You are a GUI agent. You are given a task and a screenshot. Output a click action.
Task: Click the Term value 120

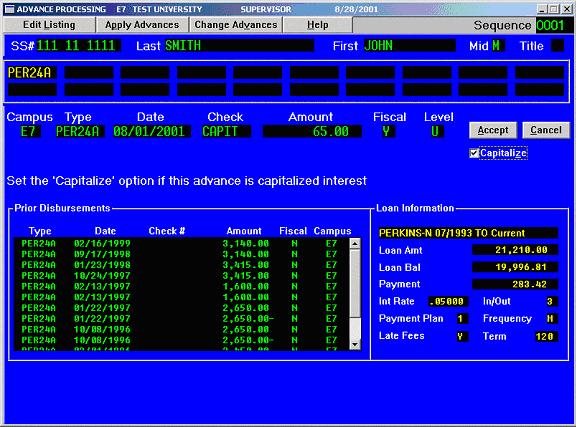547,336
